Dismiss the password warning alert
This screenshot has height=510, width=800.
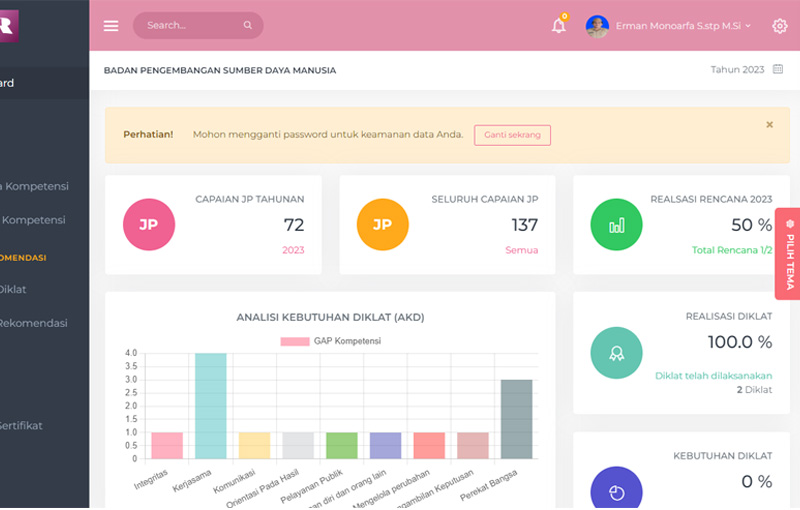(769, 125)
